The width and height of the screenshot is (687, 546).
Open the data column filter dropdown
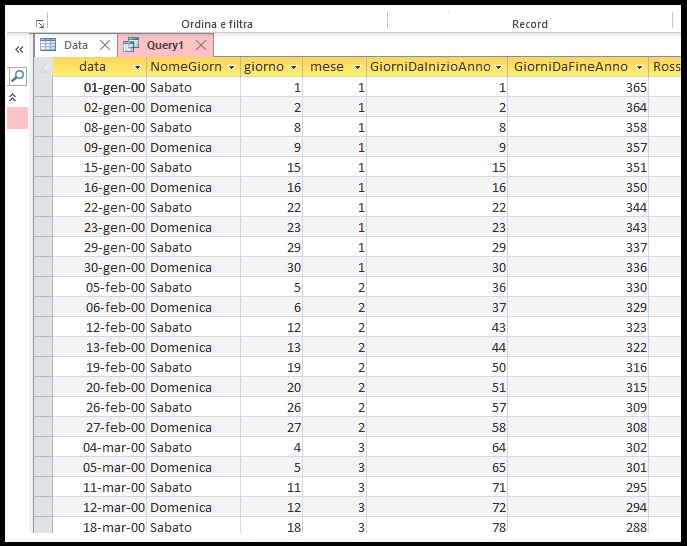[x=138, y=67]
